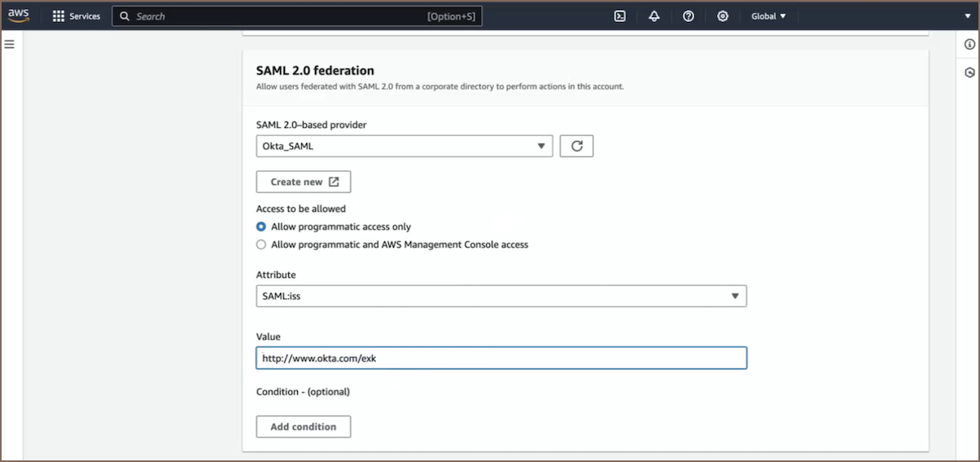Viewport: 980px width, 462px height.
Task: Expand the hamburger side navigation menu
Action: pyautogui.click(x=10, y=44)
